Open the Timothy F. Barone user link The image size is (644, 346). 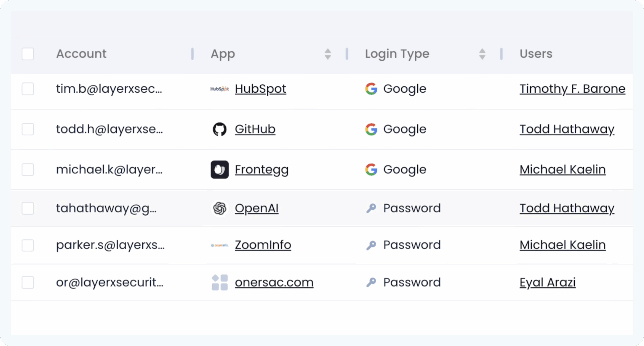pyautogui.click(x=572, y=89)
